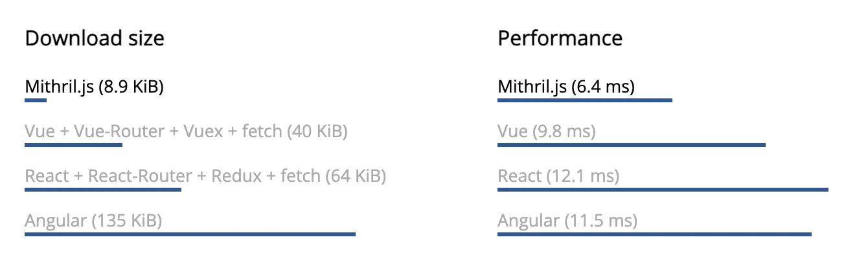Image resolution: width=868 pixels, height=268 pixels.
Task: Select the Angular (135 KiB) label
Action: (93, 221)
